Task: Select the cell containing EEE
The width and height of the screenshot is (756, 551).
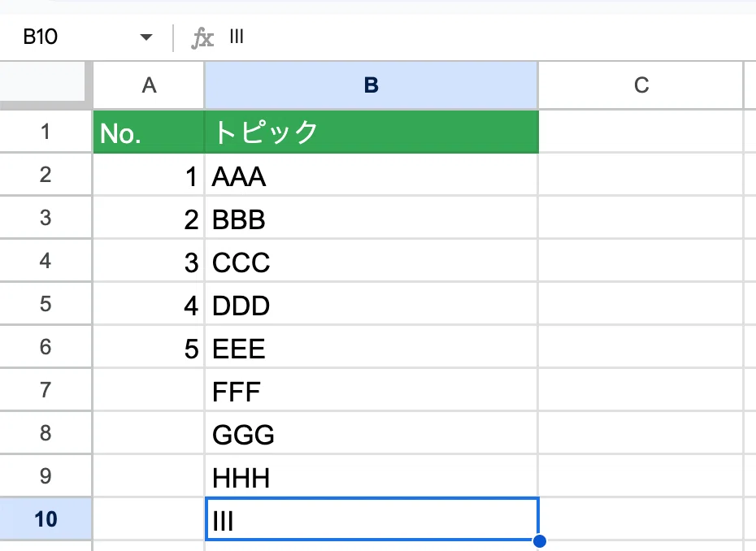Action: 371,347
